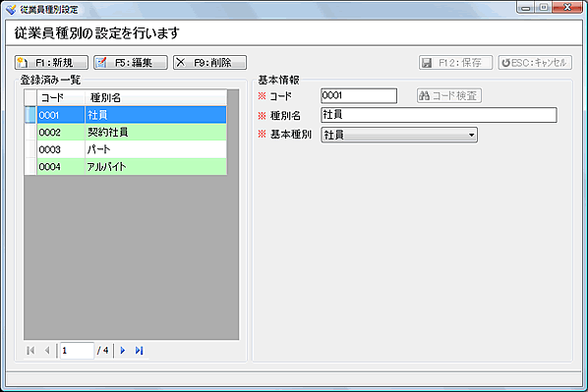Click row selector of 契約社員 row
Screen dimensions: 588x392
30,133
